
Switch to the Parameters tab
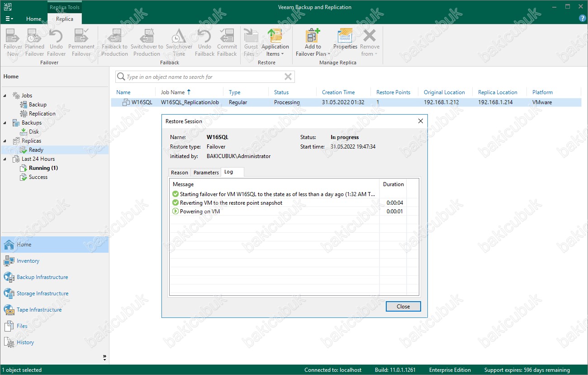206,173
